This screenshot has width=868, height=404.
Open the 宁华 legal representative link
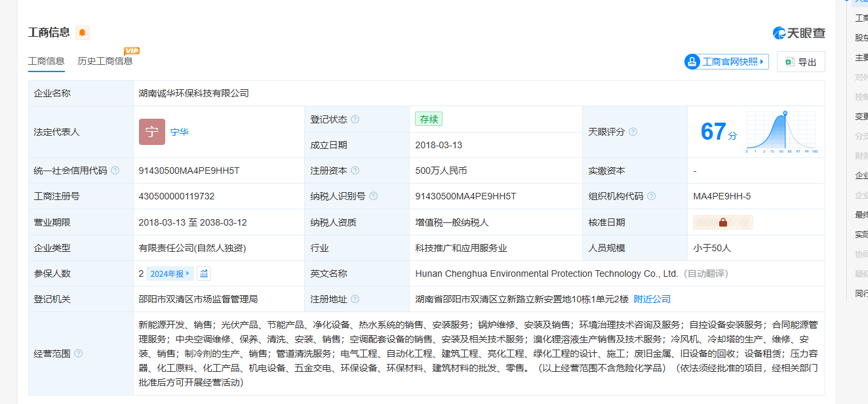[180, 132]
